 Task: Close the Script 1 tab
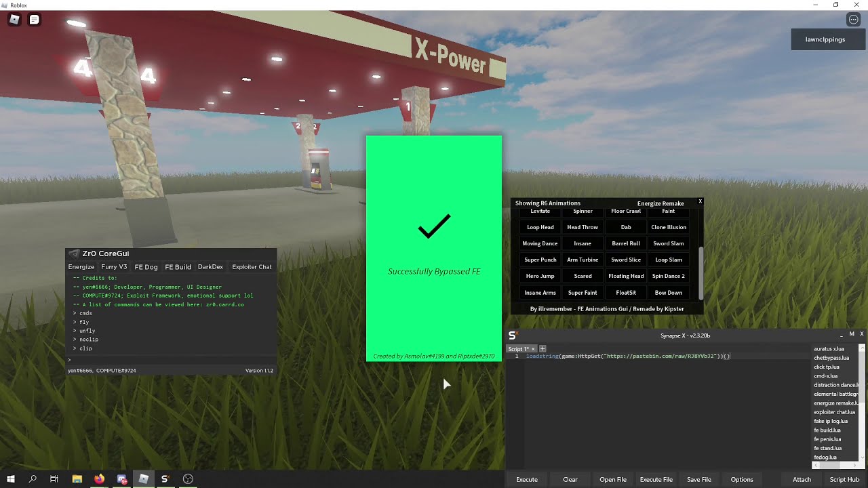pos(533,349)
